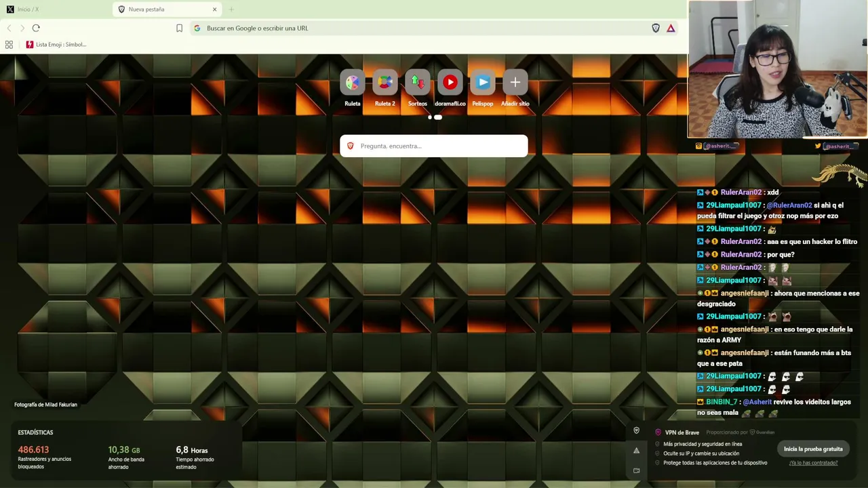The width and height of the screenshot is (868, 488).
Task: Switch to first page of shortcut tiles
Action: click(x=429, y=117)
